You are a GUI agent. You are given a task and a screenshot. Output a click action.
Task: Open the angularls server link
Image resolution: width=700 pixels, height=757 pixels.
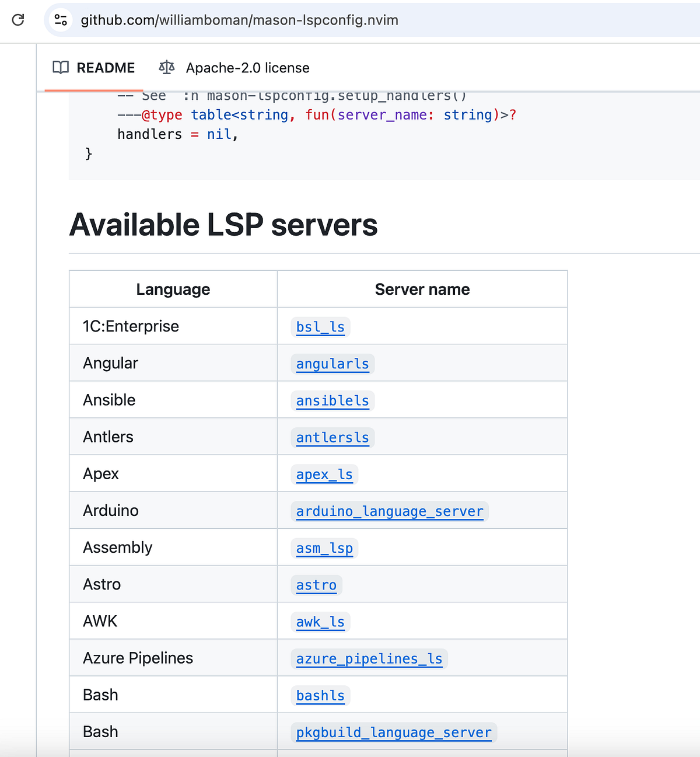click(332, 364)
